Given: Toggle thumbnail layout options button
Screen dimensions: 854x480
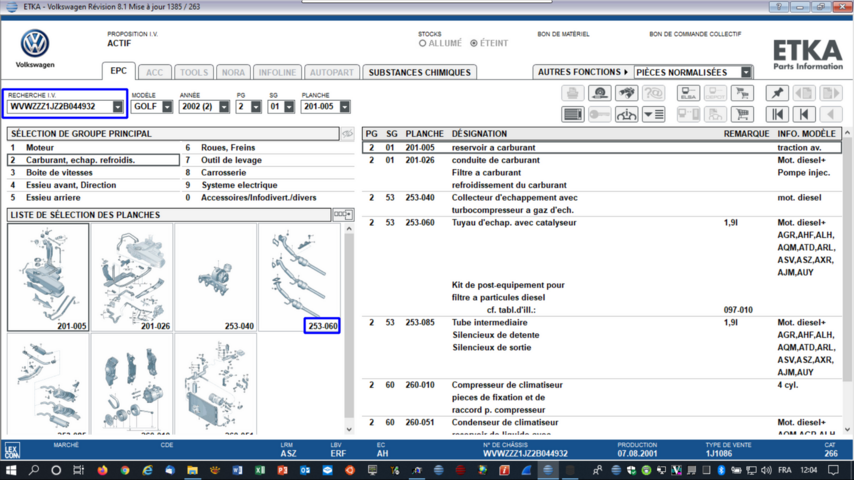Looking at the screenshot, I should [x=343, y=215].
